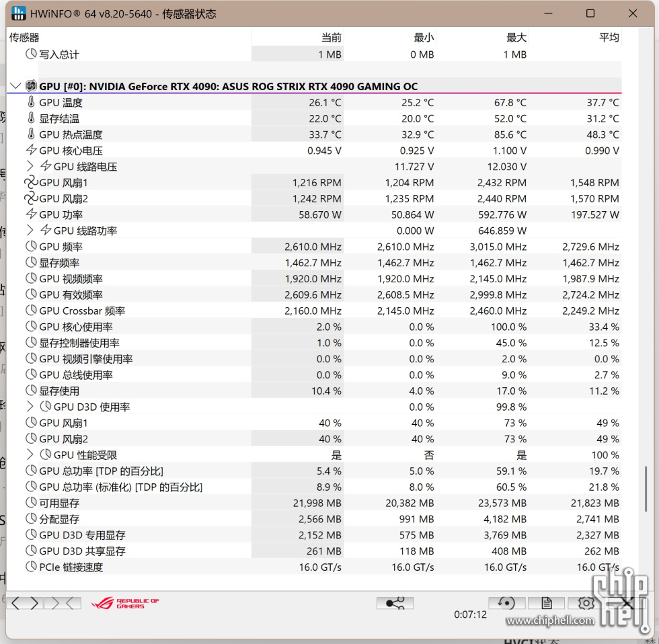
Task: Click the 2,440 RPM maximum fan2 value
Action: [x=502, y=199]
